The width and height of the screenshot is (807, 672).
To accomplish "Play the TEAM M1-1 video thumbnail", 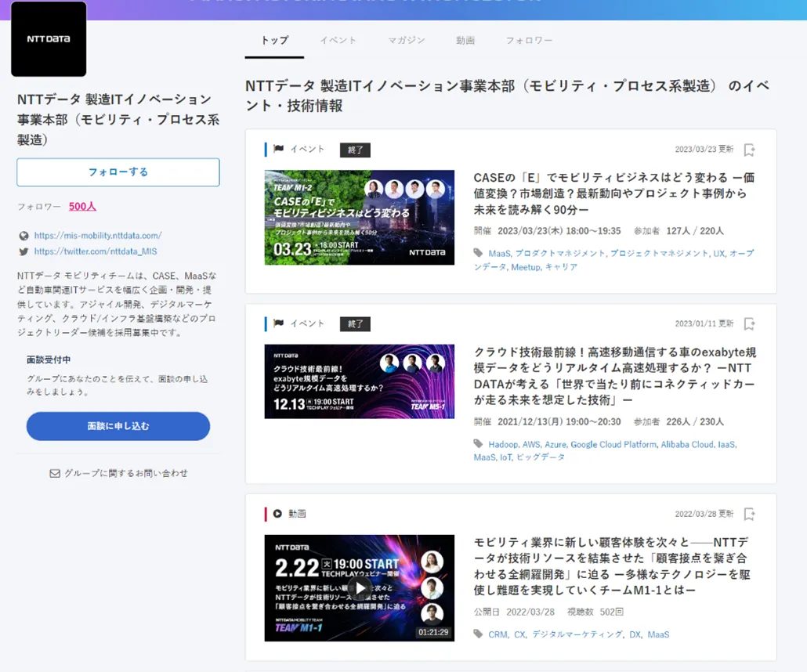I will point(360,587).
